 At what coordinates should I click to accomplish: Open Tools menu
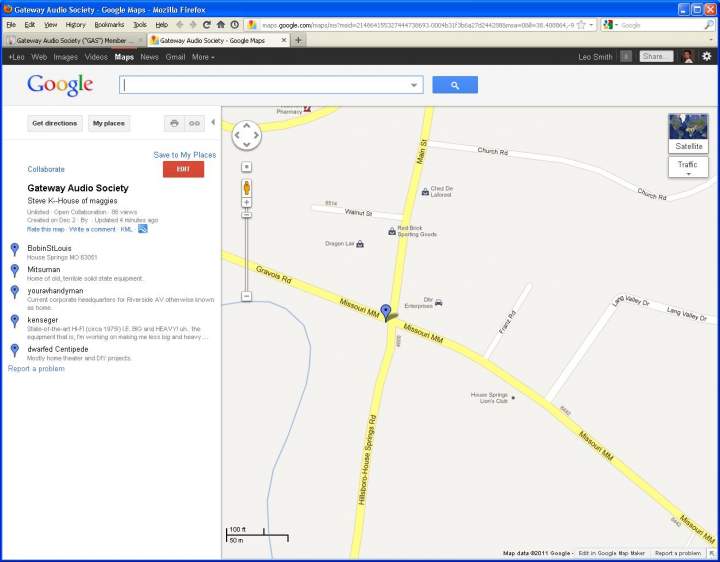coord(140,25)
